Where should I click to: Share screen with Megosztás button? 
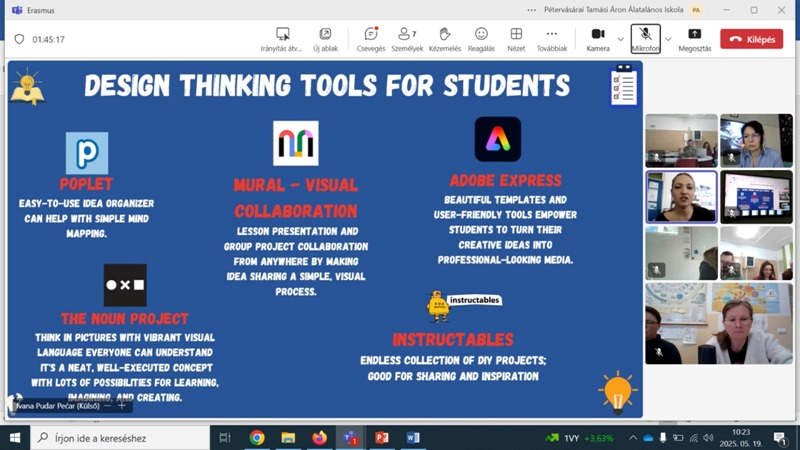coord(694,39)
